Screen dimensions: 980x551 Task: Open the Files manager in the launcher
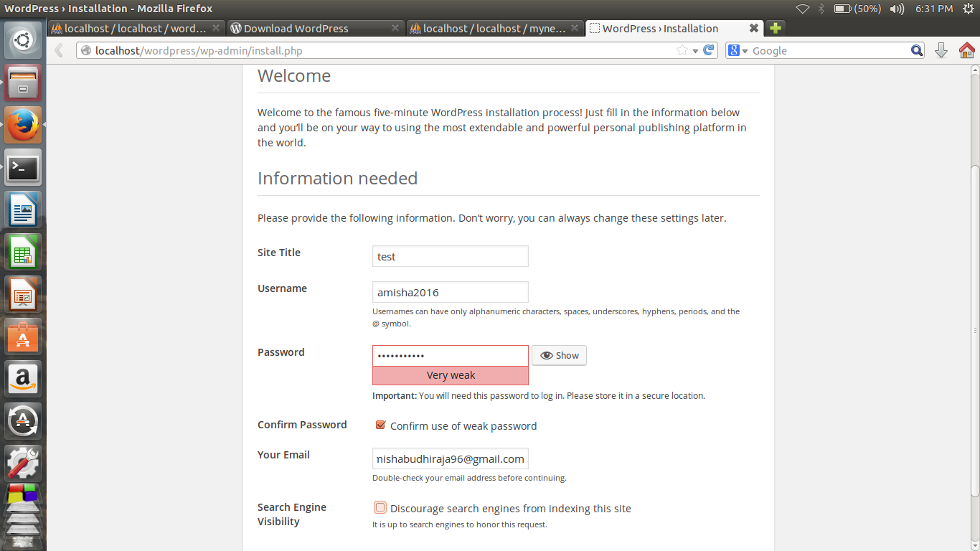(24, 83)
